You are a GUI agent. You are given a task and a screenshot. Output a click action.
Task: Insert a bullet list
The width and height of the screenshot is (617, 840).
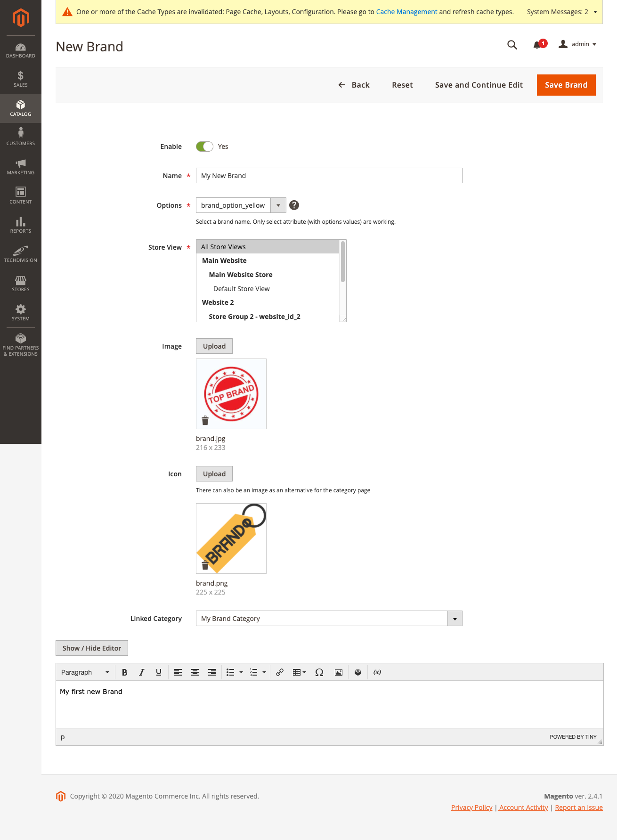coord(230,672)
